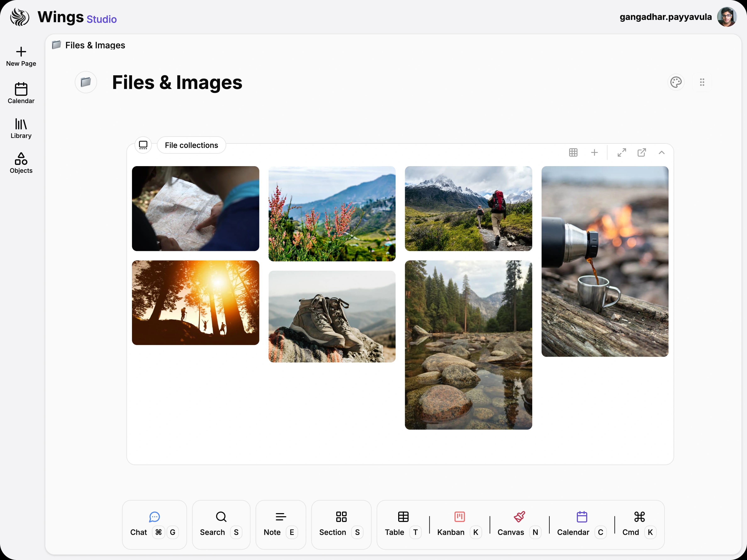Collapse the file collection with the chevron
Viewport: 747px width, 560px height.
[x=662, y=153]
